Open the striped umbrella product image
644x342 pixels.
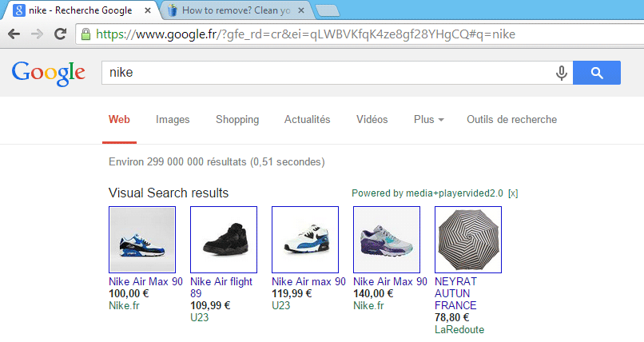pos(468,240)
